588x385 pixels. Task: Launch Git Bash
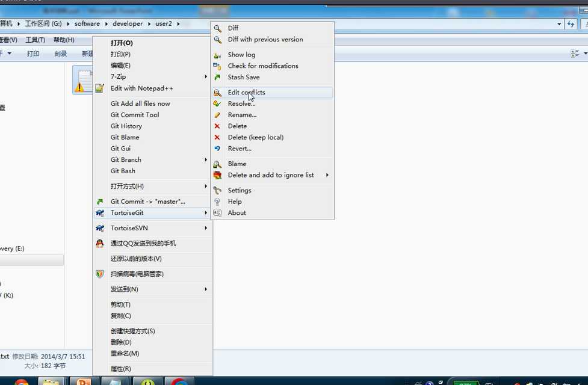click(x=123, y=171)
